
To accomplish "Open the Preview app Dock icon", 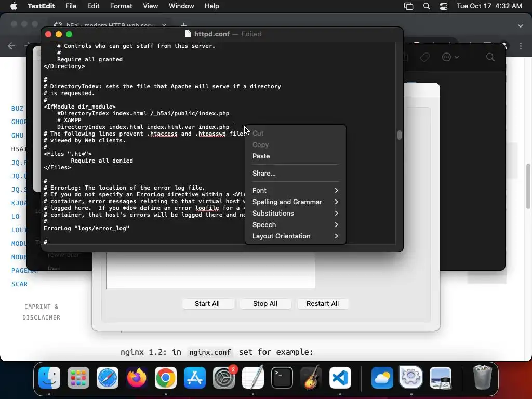I will 441,378.
